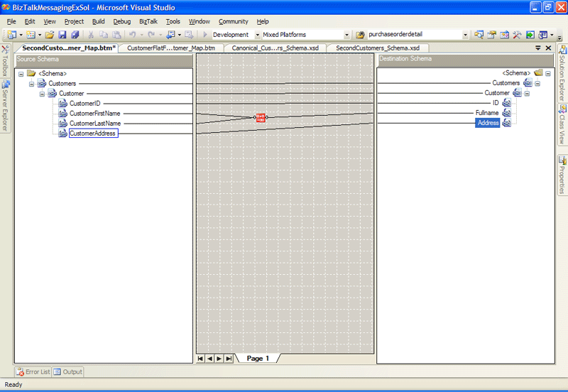Open the active files list dropdown

pyautogui.click(x=538, y=48)
